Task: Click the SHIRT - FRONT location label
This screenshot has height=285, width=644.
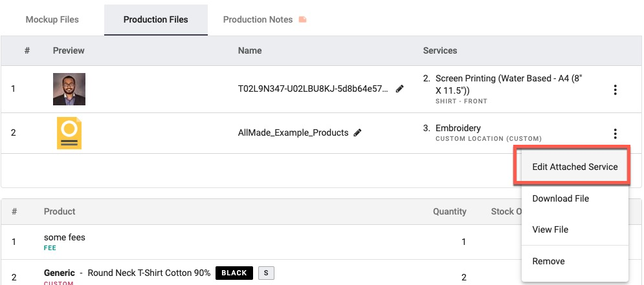Action: 461,101
